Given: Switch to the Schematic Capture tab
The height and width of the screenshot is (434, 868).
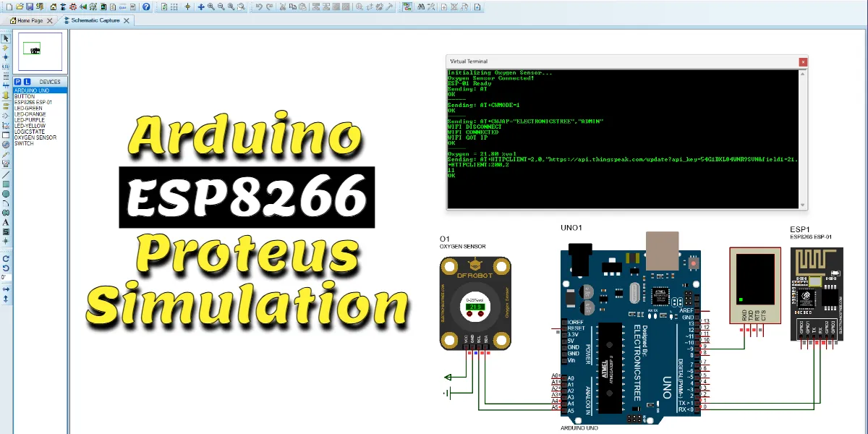Looking at the screenshot, I should pos(96,20).
